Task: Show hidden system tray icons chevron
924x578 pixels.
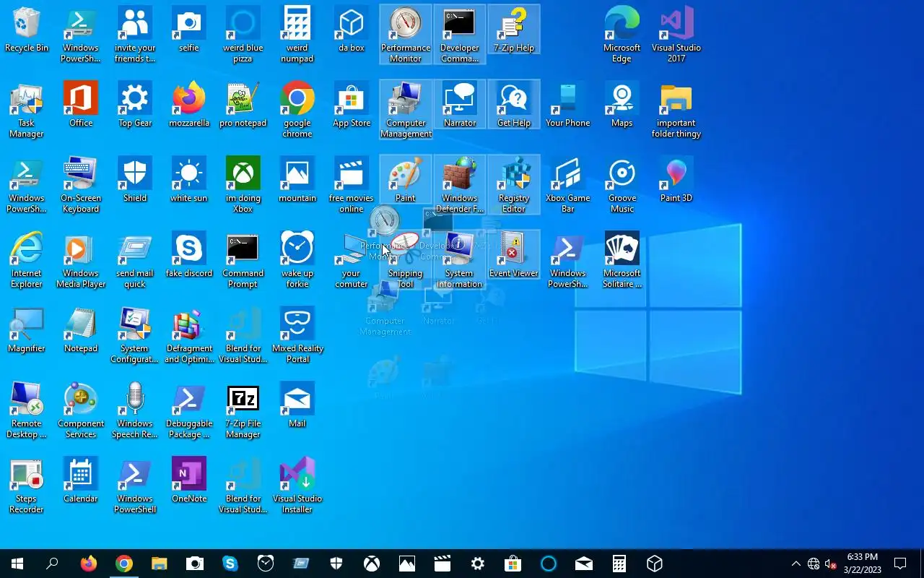Action: (796, 564)
